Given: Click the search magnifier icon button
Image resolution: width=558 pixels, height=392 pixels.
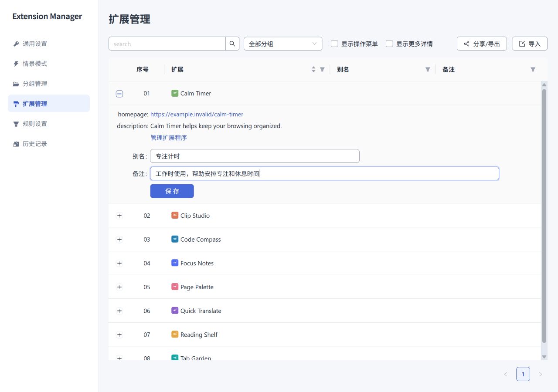Looking at the screenshot, I should coord(232,44).
